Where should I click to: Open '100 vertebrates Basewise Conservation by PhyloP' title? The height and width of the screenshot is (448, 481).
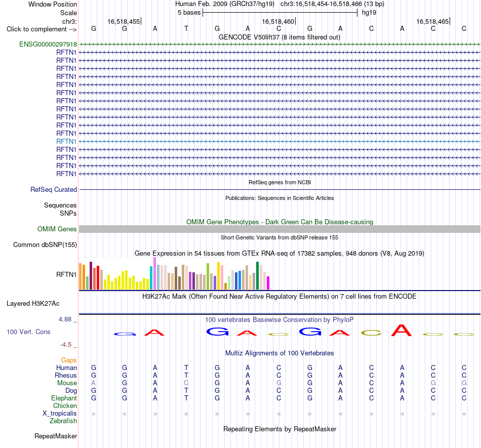(x=279, y=320)
